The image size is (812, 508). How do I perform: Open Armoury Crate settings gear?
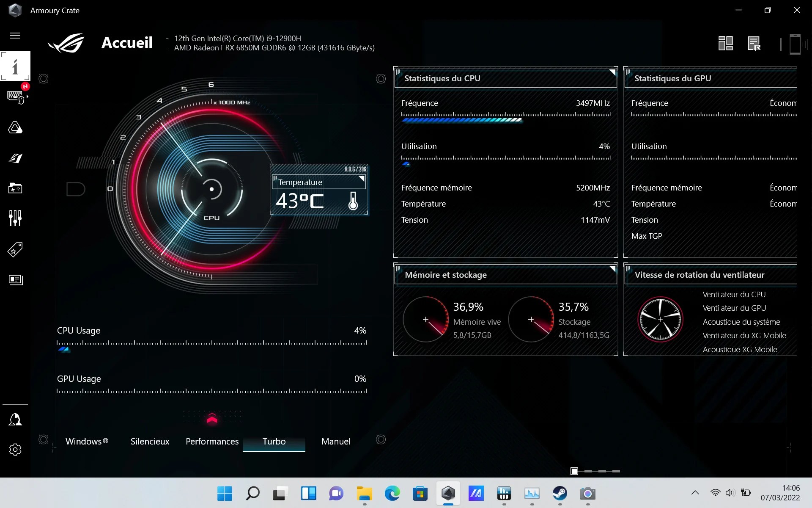point(15,450)
